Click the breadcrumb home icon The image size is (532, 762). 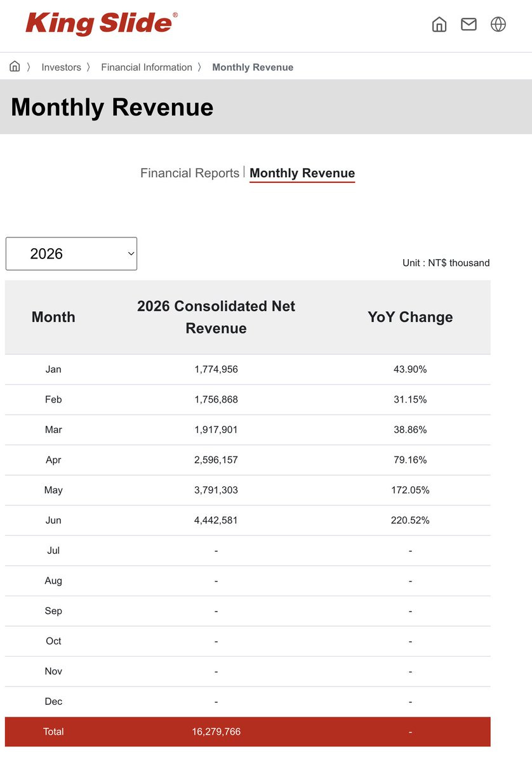[x=15, y=67]
